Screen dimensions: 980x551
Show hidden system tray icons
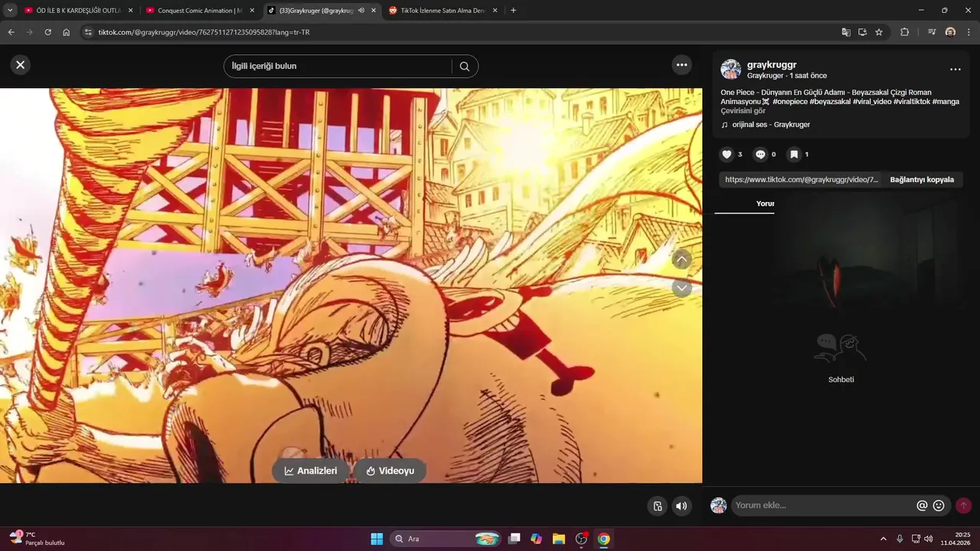click(883, 539)
